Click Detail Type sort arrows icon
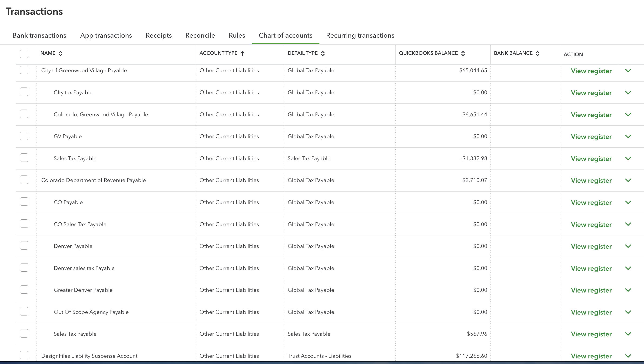 (x=323, y=53)
